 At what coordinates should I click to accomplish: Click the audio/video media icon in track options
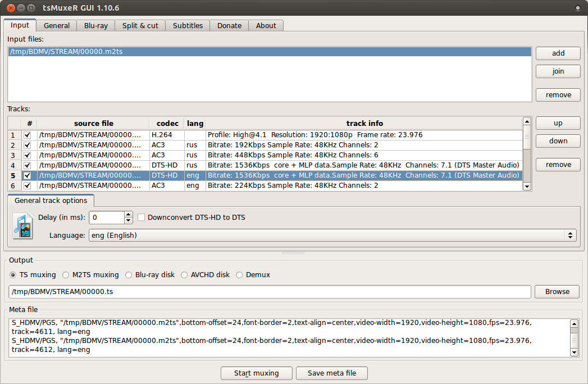(x=23, y=226)
